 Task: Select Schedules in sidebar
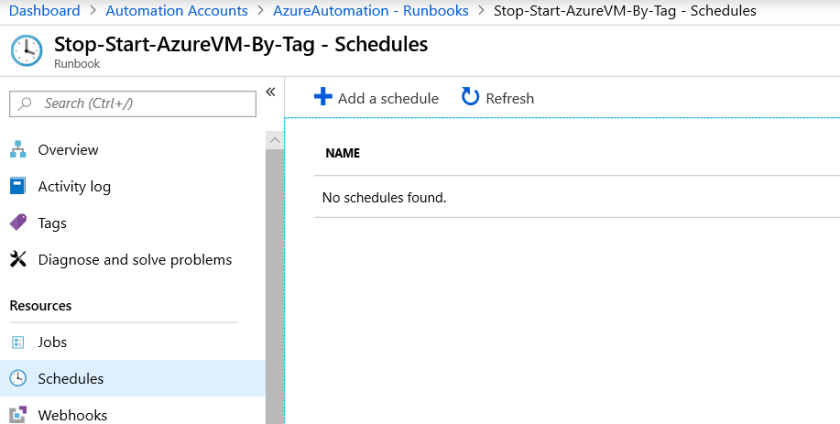pos(132,378)
